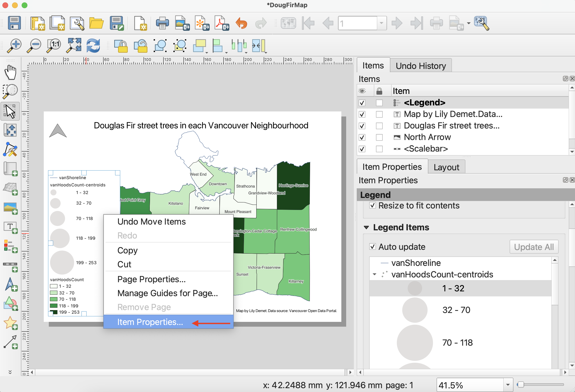Select the Pan Layout hand tool
Image resolution: width=575 pixels, height=392 pixels.
[10, 72]
